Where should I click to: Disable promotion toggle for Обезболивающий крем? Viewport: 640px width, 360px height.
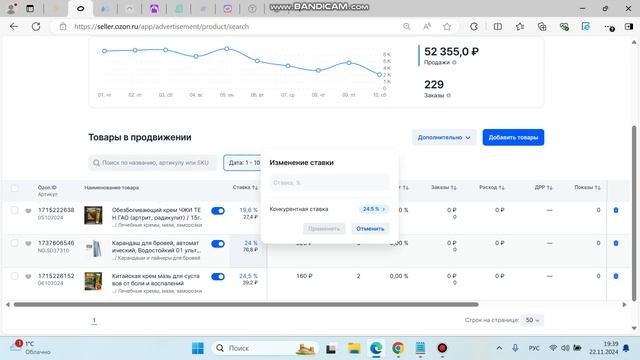click(x=218, y=211)
